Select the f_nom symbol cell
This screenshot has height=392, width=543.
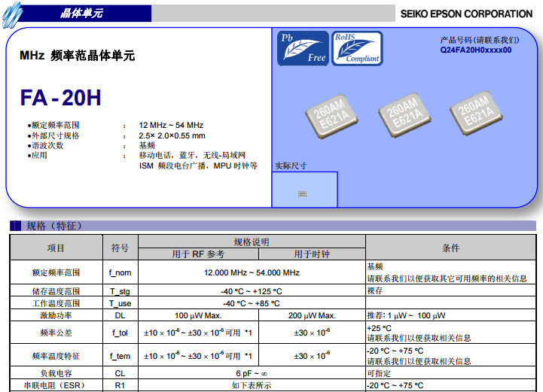[x=120, y=272]
